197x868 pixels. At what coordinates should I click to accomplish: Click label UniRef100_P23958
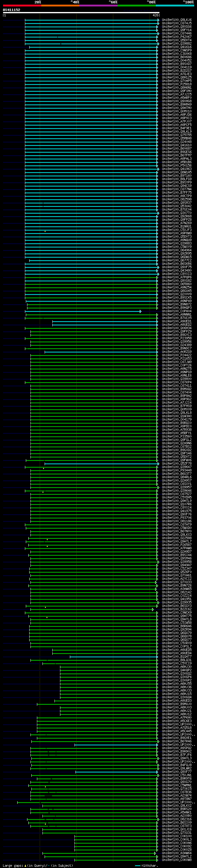177,338
